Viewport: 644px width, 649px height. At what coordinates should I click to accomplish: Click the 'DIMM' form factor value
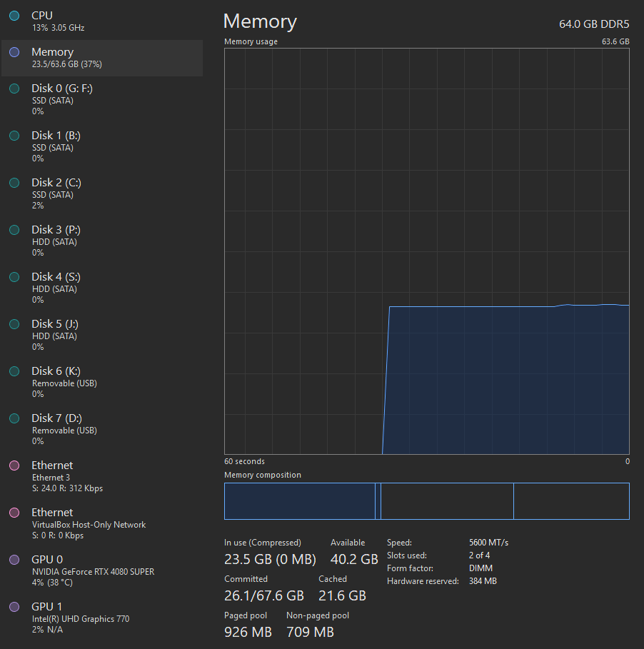pyautogui.click(x=481, y=568)
